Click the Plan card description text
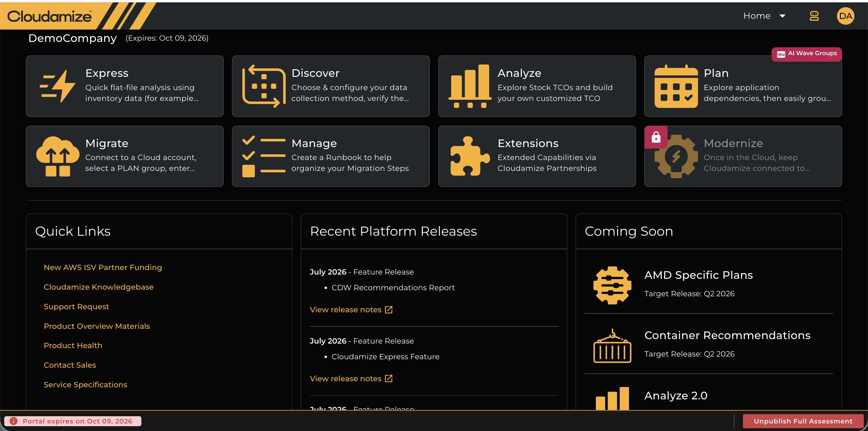This screenshot has width=868, height=431. point(767,93)
